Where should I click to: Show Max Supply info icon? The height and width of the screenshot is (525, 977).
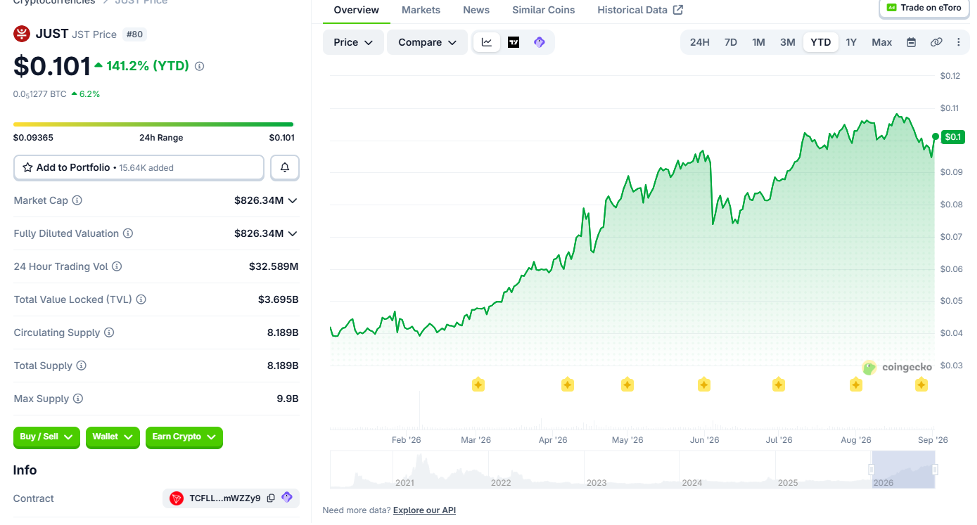pos(78,399)
